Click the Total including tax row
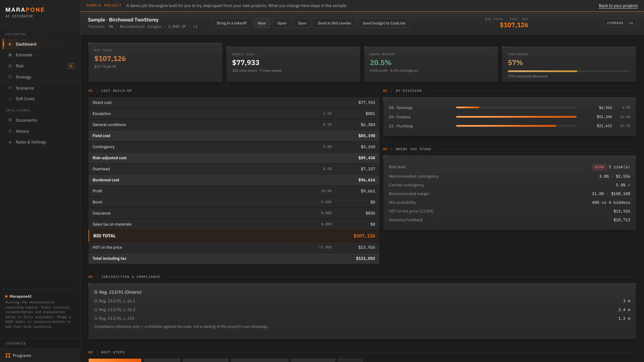This screenshot has height=362, width=644. pos(234,258)
